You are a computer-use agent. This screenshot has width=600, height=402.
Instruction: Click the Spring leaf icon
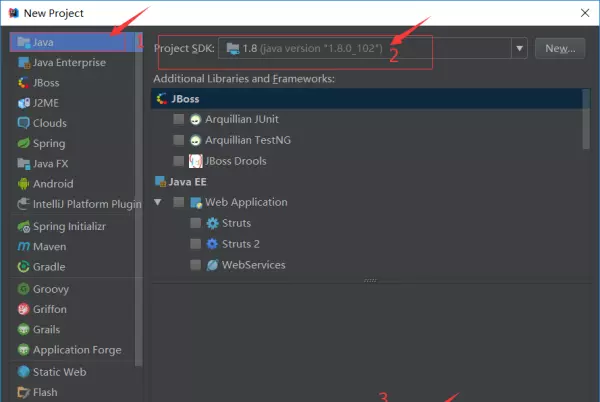pyautogui.click(x=23, y=143)
